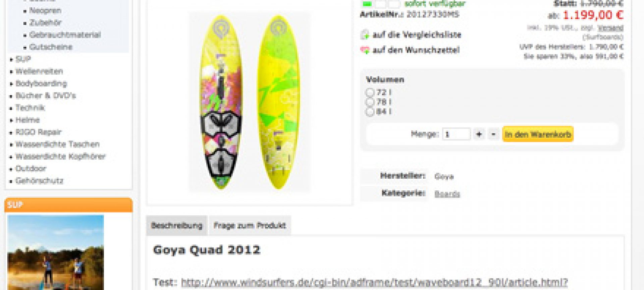644x290 pixels.
Task: Open the Versand shipping link
Action: click(x=610, y=27)
